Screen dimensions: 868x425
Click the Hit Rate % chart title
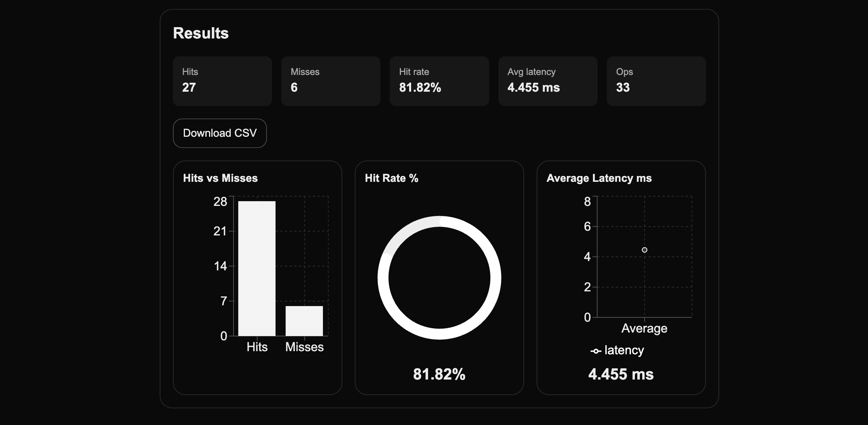coord(391,178)
